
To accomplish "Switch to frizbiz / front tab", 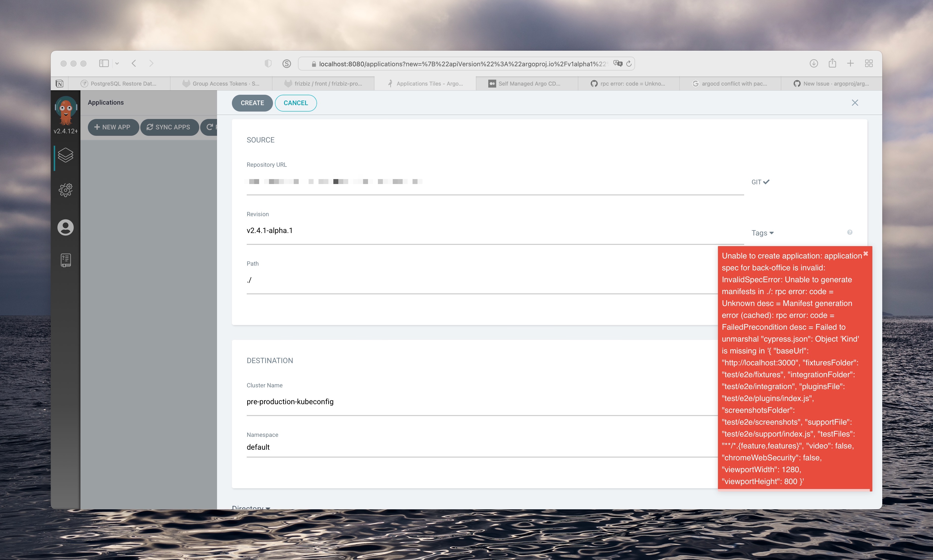I will pos(324,84).
